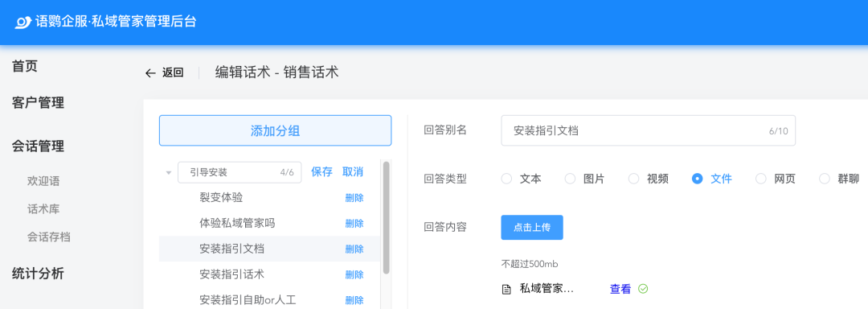Open 会话存档 submenu item
Image resolution: width=868 pixels, height=309 pixels.
(x=49, y=237)
